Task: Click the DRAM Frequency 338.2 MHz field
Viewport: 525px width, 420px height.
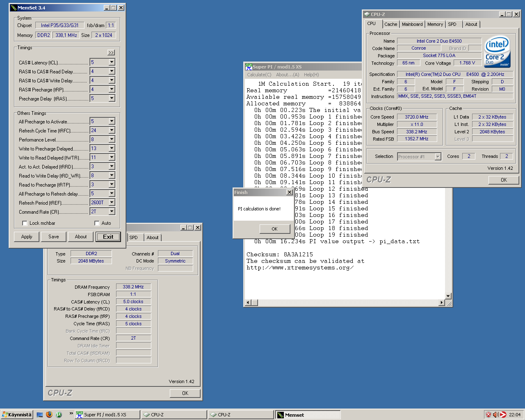Action: 133,287
